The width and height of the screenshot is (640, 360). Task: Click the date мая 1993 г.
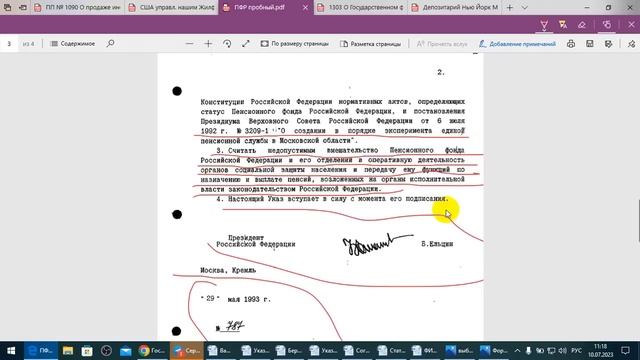pyautogui.click(x=249, y=299)
